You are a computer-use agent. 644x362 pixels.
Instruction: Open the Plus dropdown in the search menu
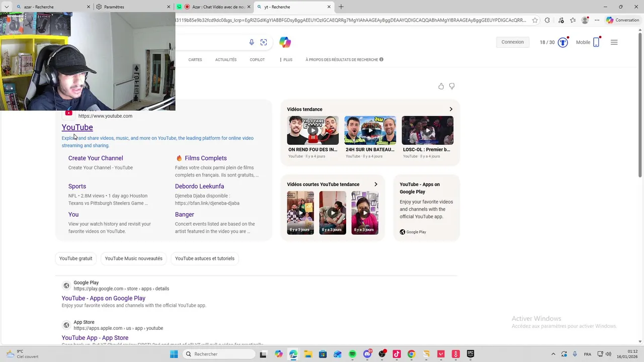[286, 59]
